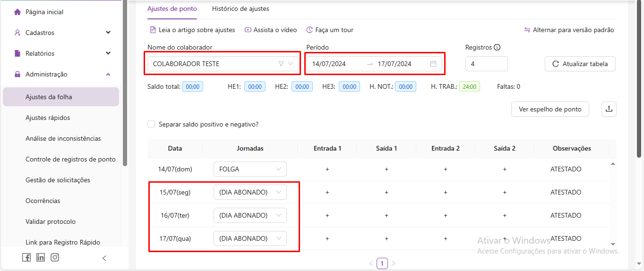
Task: Select Ajustes rápidos in the sidebar
Action: coord(48,118)
